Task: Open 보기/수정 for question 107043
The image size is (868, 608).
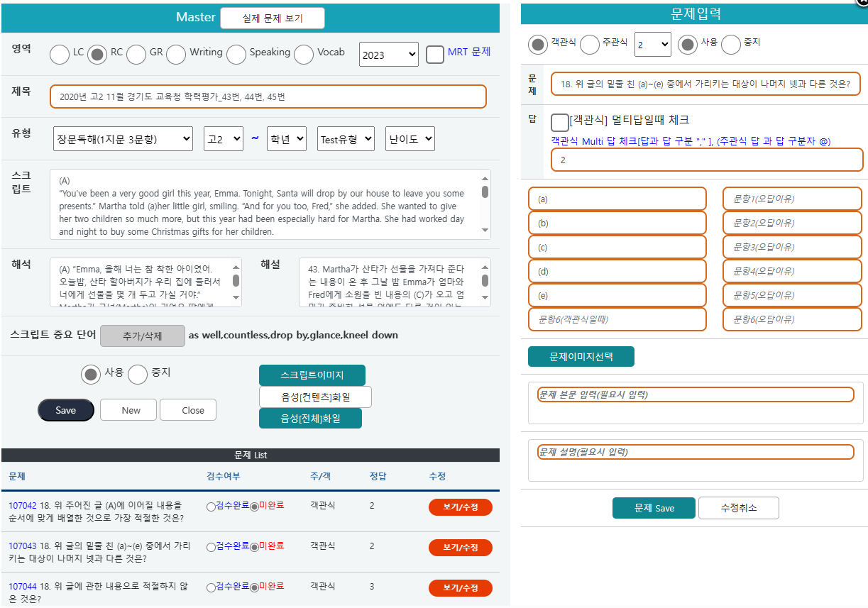Action: [460, 547]
